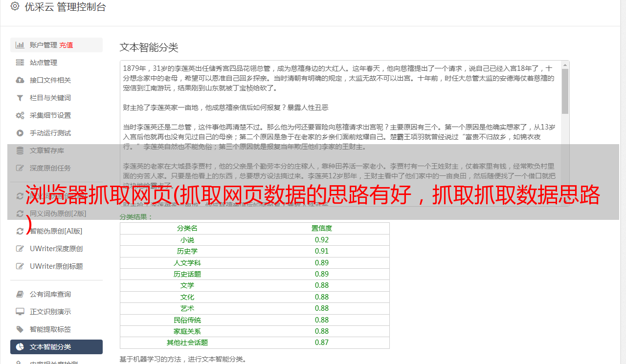Click the bar chart icon for 账户管理
This screenshot has width=626, height=364.
20,45
